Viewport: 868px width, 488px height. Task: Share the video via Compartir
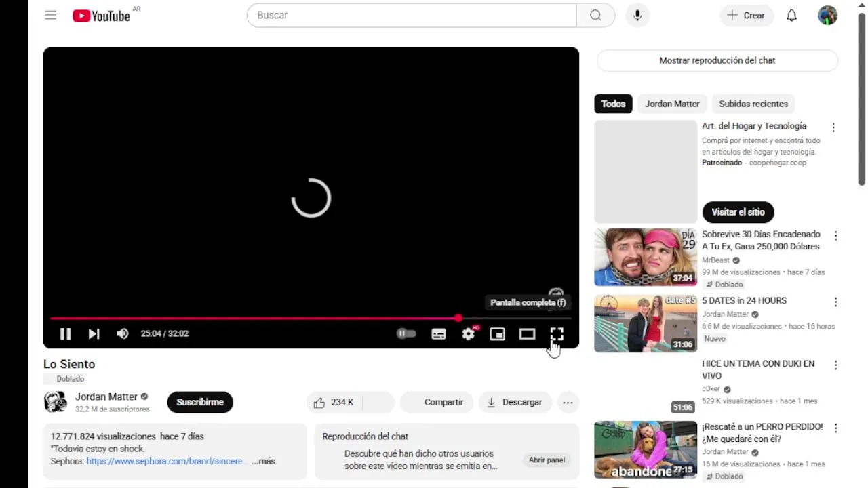[x=437, y=402]
